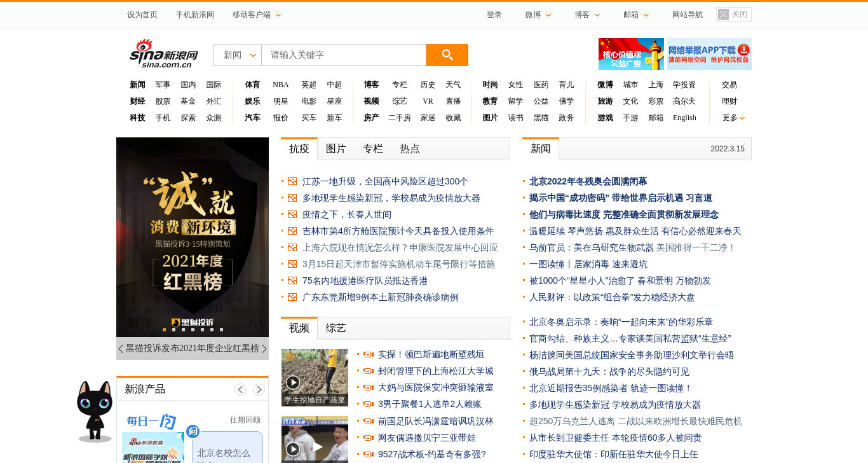
Task: Click 设为首页 link
Action: [x=142, y=15]
